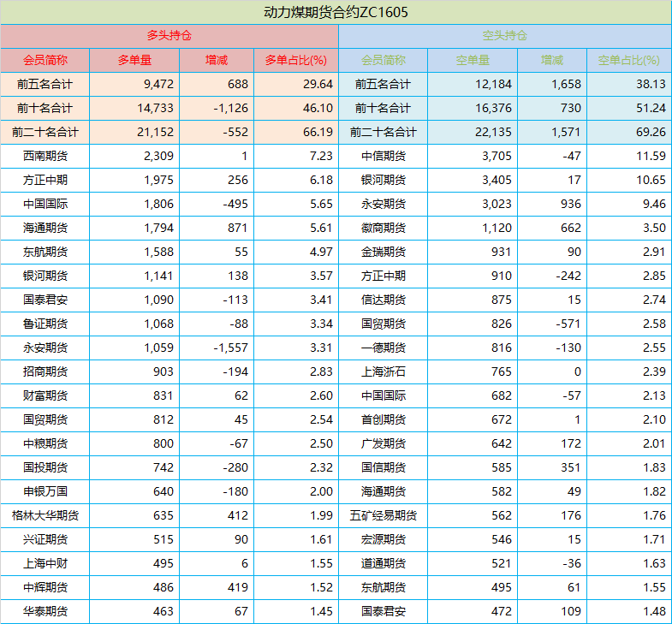This screenshot has width=672, height=624.
Task: Click the 金瑞期货 member cell
Action: click(384, 252)
